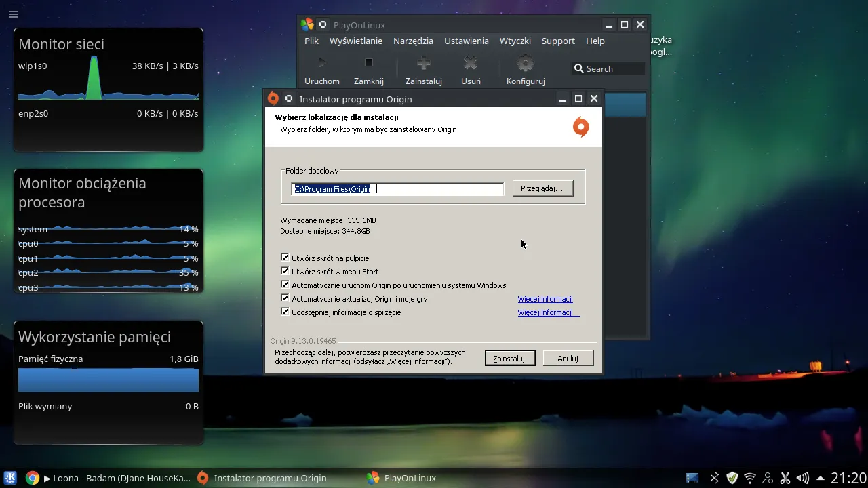
Task: Toggle Udostępniaj informacje o sprzęcie checkbox
Action: (285, 312)
